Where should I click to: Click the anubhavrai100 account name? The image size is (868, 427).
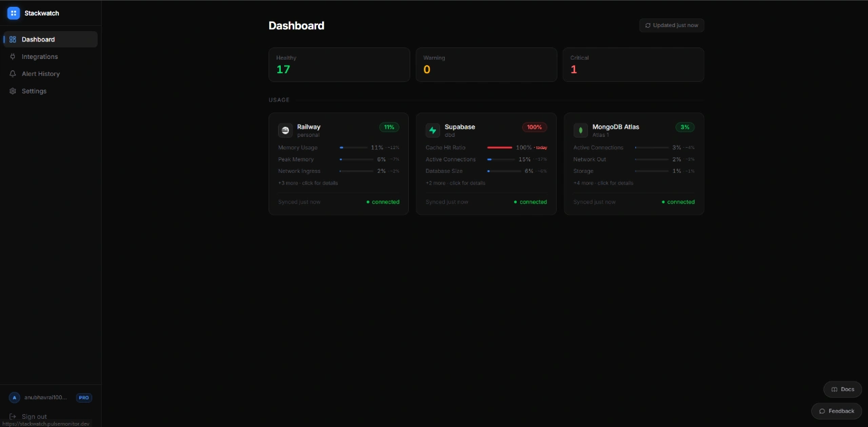(45, 398)
